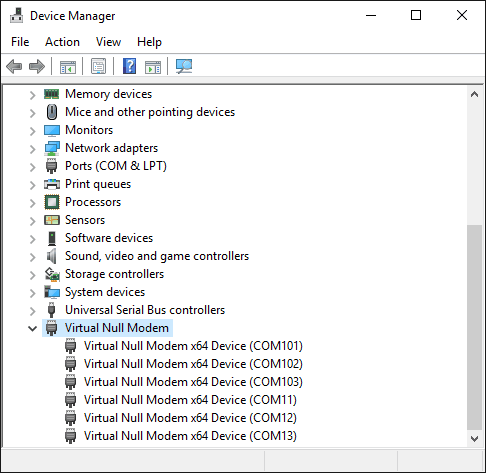
Task: Click the Virtual Null Modem category icon
Action: click(51, 328)
